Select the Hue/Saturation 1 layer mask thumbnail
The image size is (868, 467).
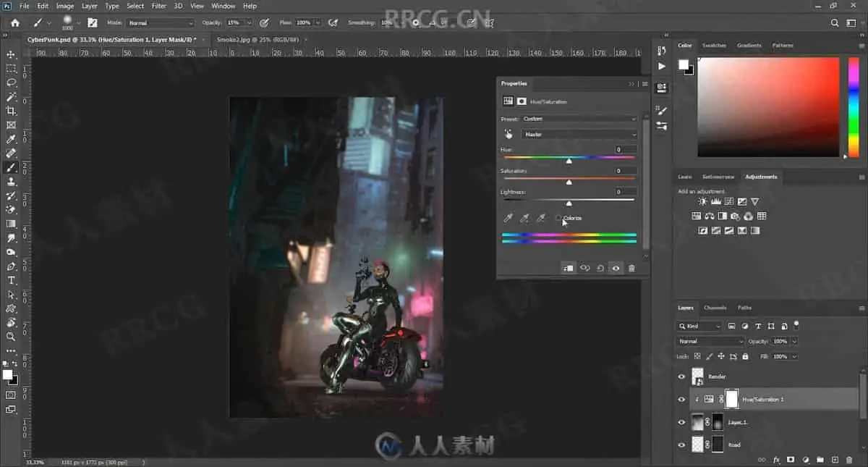731,399
